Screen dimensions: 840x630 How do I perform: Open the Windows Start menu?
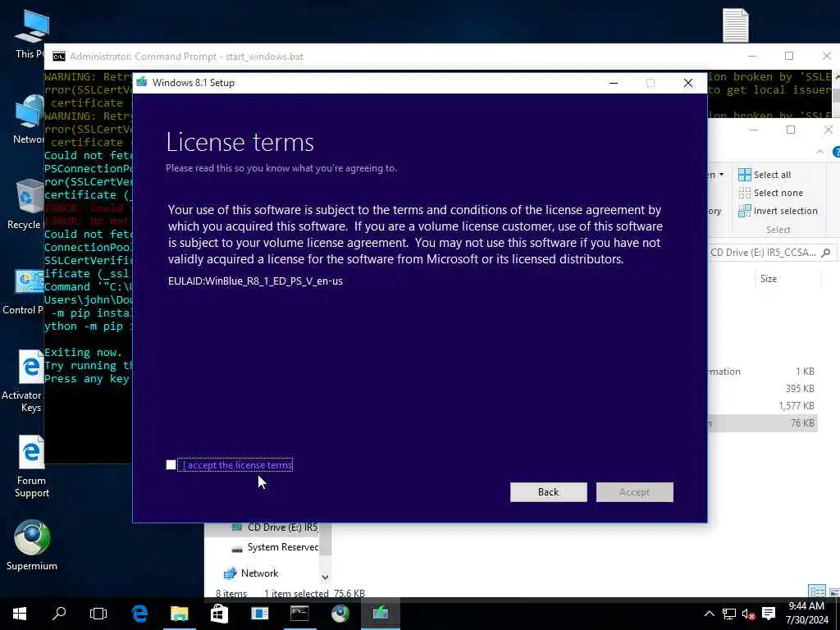tap(20, 614)
